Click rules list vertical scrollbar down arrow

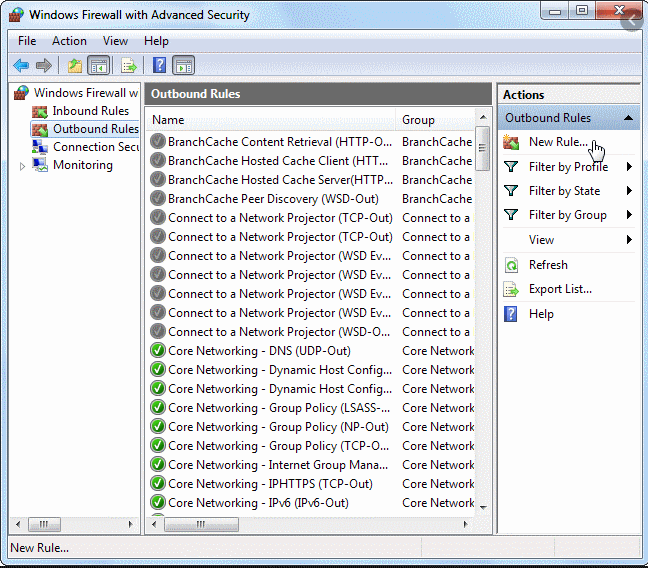pyautogui.click(x=483, y=507)
